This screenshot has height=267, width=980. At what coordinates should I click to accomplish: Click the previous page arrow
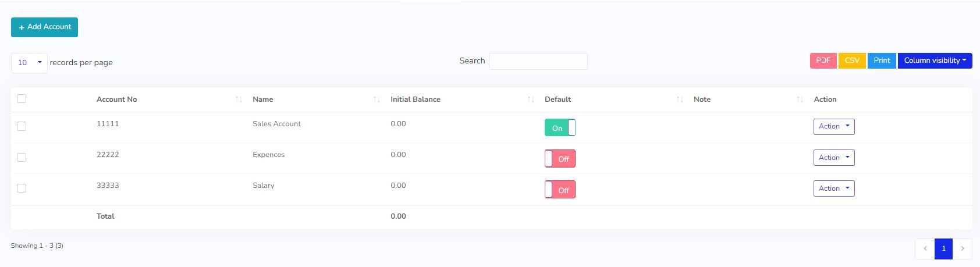coord(925,248)
